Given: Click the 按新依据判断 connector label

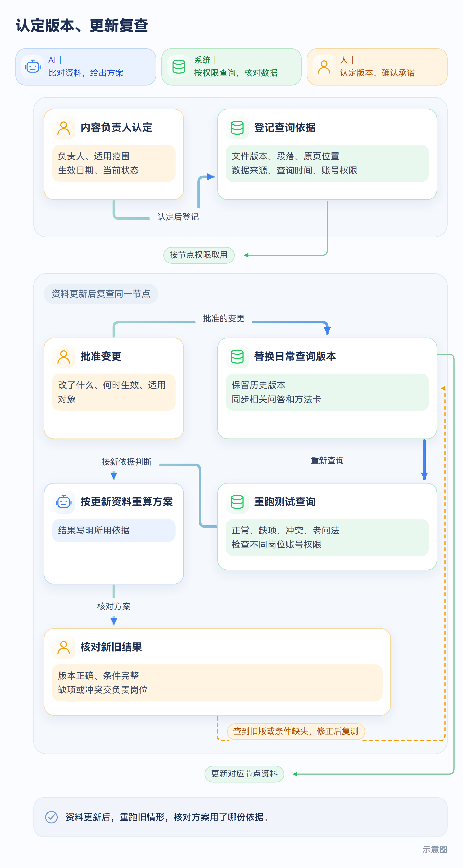Looking at the screenshot, I should [127, 462].
